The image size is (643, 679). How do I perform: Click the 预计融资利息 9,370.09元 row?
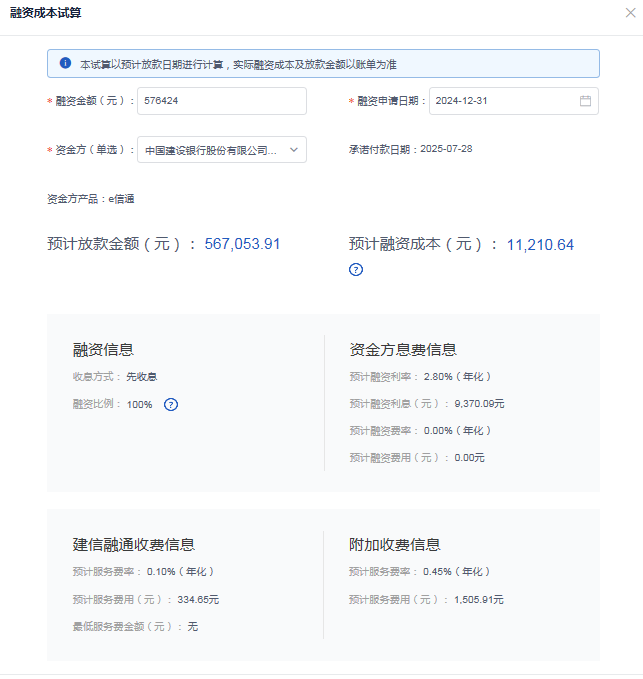click(x=426, y=404)
